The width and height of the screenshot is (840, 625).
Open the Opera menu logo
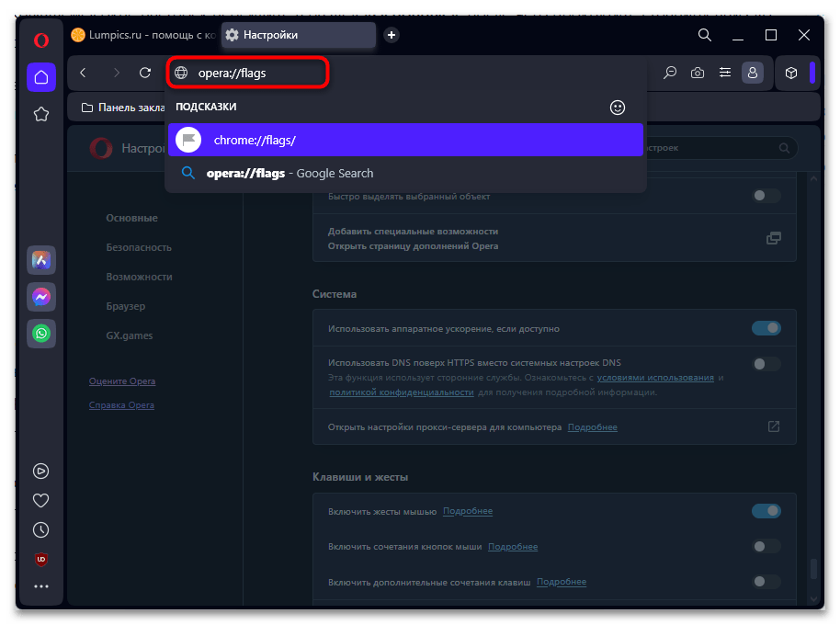pos(41,40)
